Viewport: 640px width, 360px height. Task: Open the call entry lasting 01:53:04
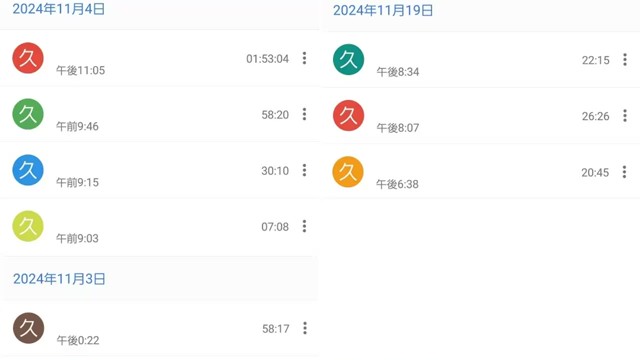[160, 58]
